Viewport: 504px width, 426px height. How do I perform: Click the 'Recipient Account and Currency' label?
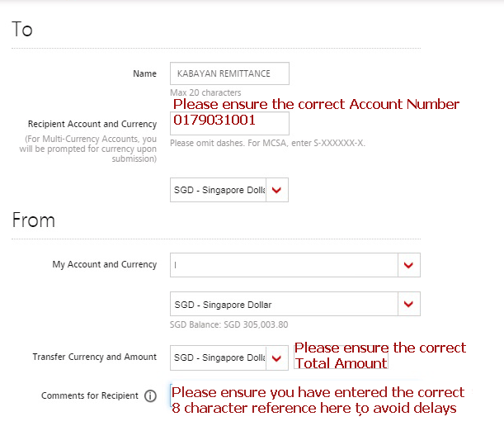(92, 124)
